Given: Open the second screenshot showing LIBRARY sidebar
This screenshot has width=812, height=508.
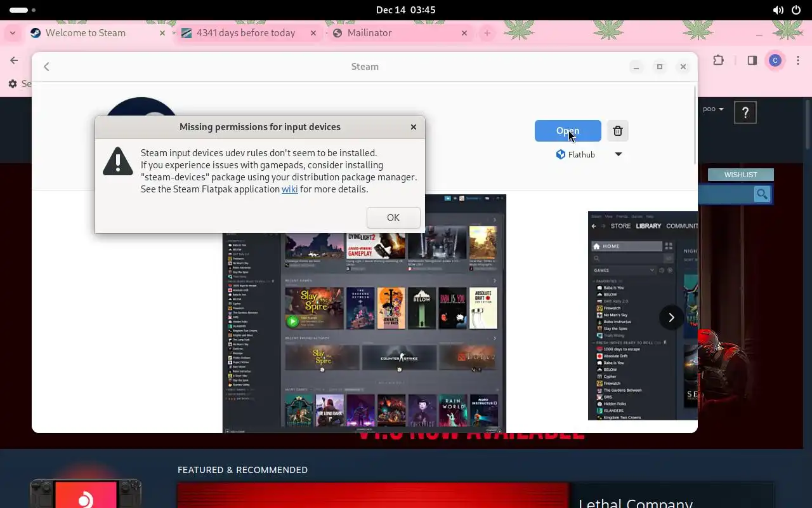Looking at the screenshot, I should point(643,316).
